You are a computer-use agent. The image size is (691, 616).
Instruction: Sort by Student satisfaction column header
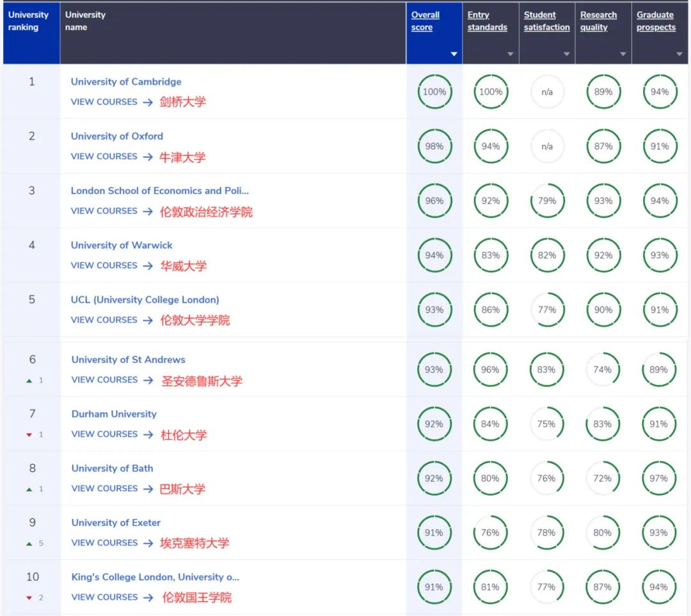pyautogui.click(x=546, y=20)
